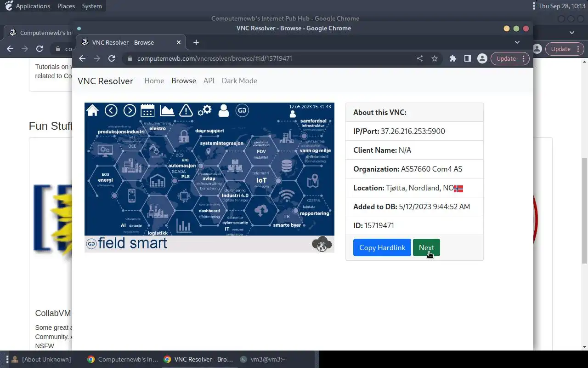Bookmark the VNC Resolver page with star
This screenshot has height=368, width=588.
pos(435,58)
